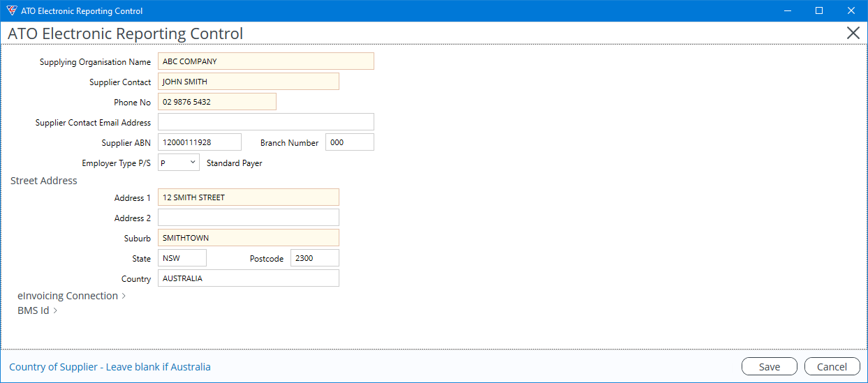Focus the Suburb field
Screen dimensions: 868x383
(x=249, y=238)
